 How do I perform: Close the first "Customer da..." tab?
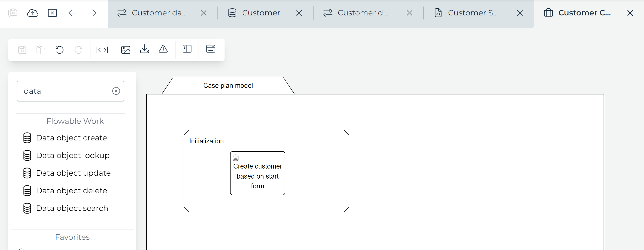(203, 13)
